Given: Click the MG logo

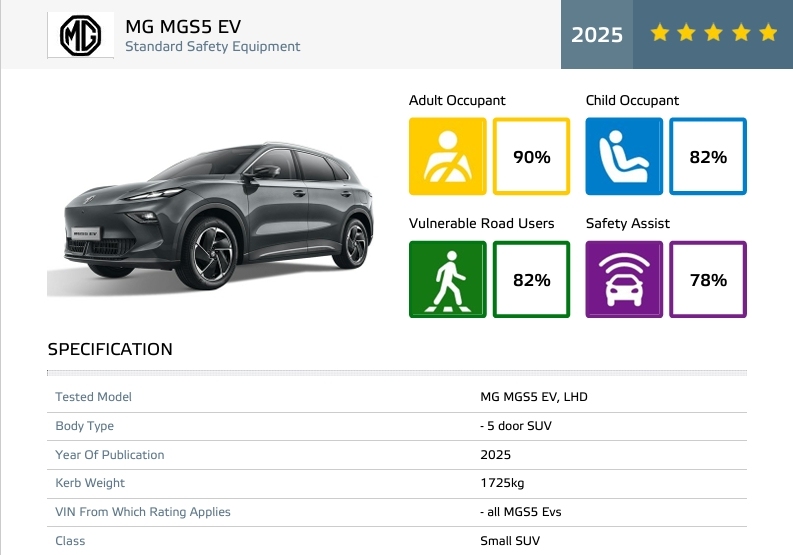Looking at the screenshot, I should pyautogui.click(x=80, y=35).
